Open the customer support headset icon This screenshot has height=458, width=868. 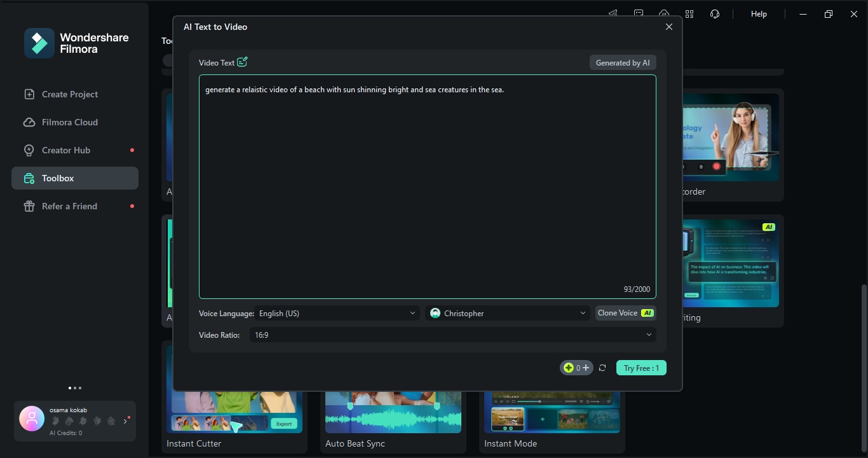pos(715,14)
